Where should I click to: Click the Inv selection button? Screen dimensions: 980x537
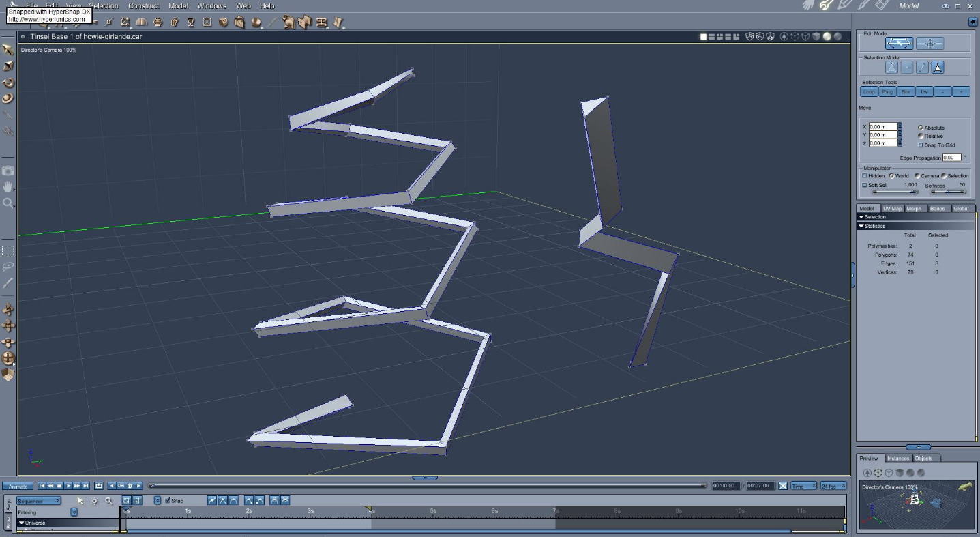pos(924,91)
